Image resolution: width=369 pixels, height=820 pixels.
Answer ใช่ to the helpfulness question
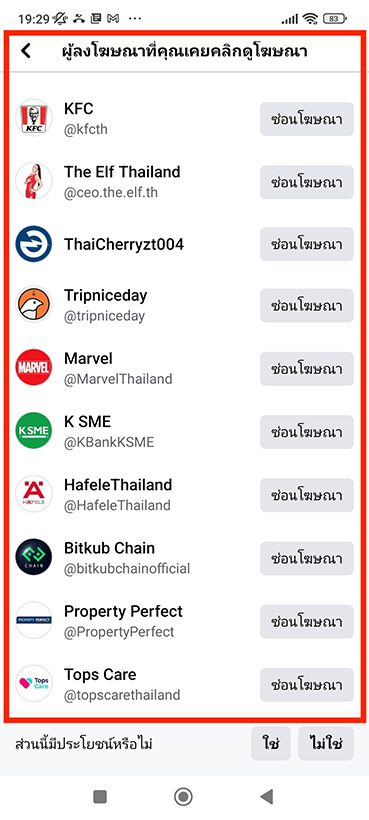(x=271, y=743)
